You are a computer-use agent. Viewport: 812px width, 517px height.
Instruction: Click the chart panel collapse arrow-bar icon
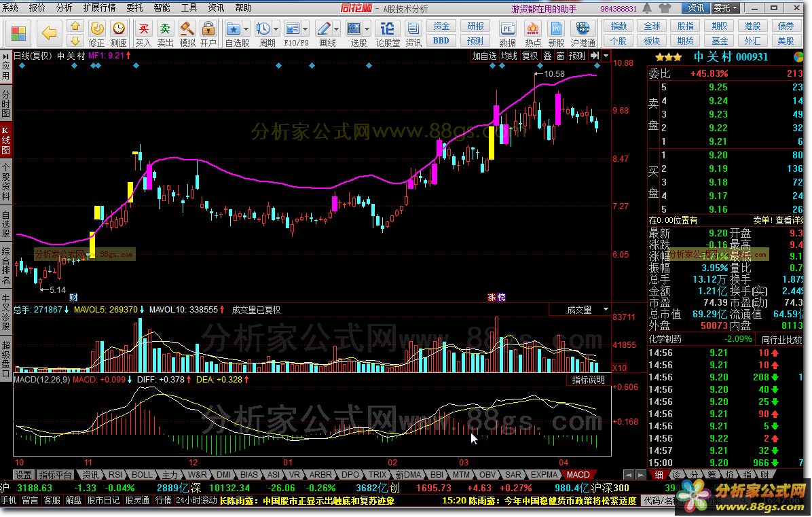(595, 56)
